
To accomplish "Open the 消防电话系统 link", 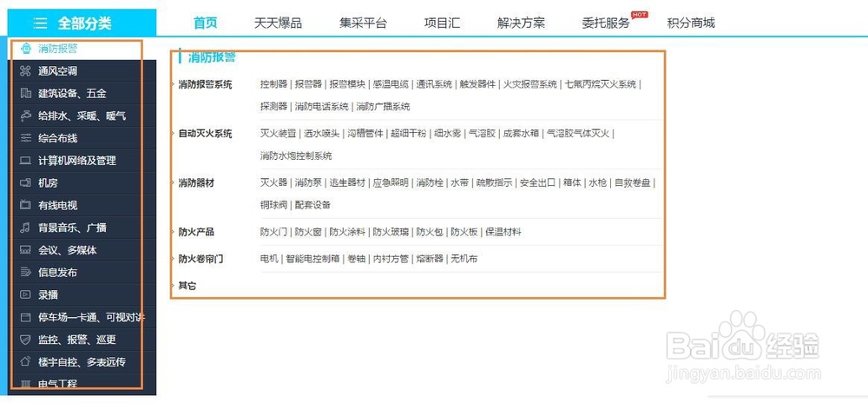I will (322, 106).
